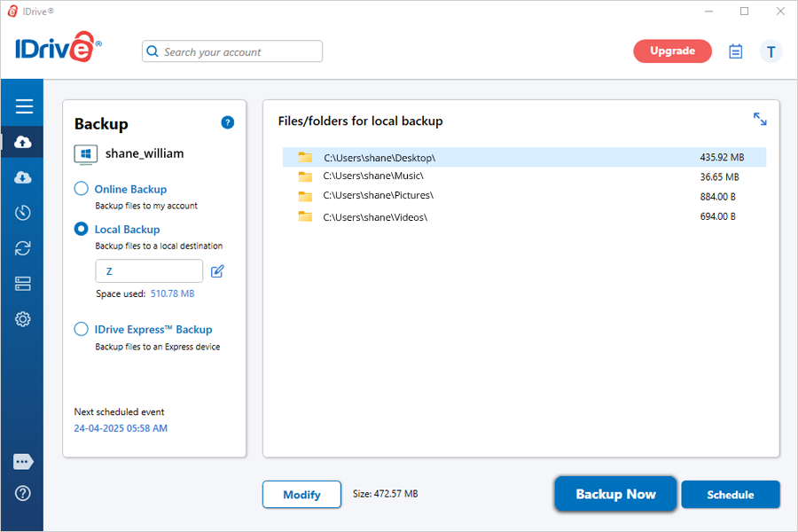Edit the local backup destination location
Image resolution: width=798 pixels, height=532 pixels.
point(217,271)
